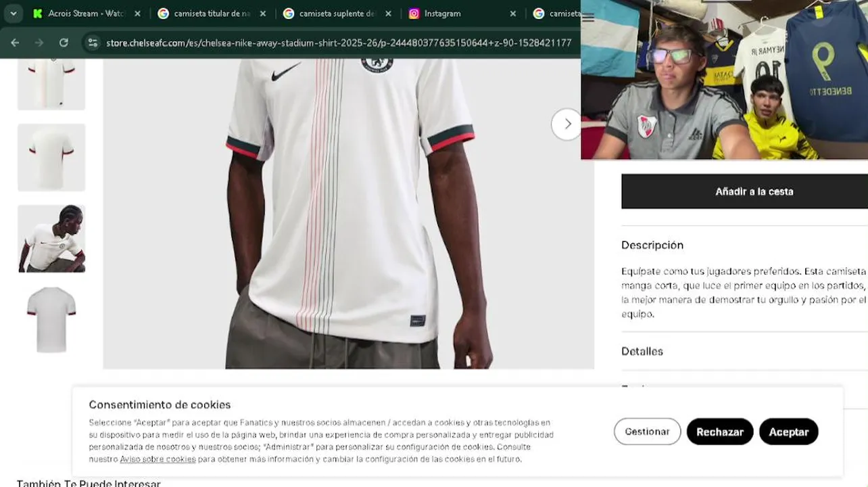Select the shirt back view thumbnail

coord(51,158)
